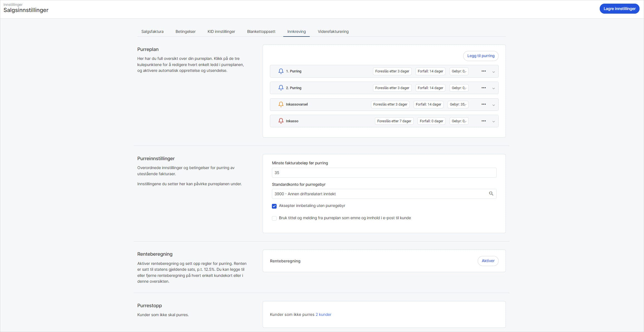Image resolution: width=644 pixels, height=332 pixels.
Task: Expand the Inkassovarsel row chevron
Action: 493,105
